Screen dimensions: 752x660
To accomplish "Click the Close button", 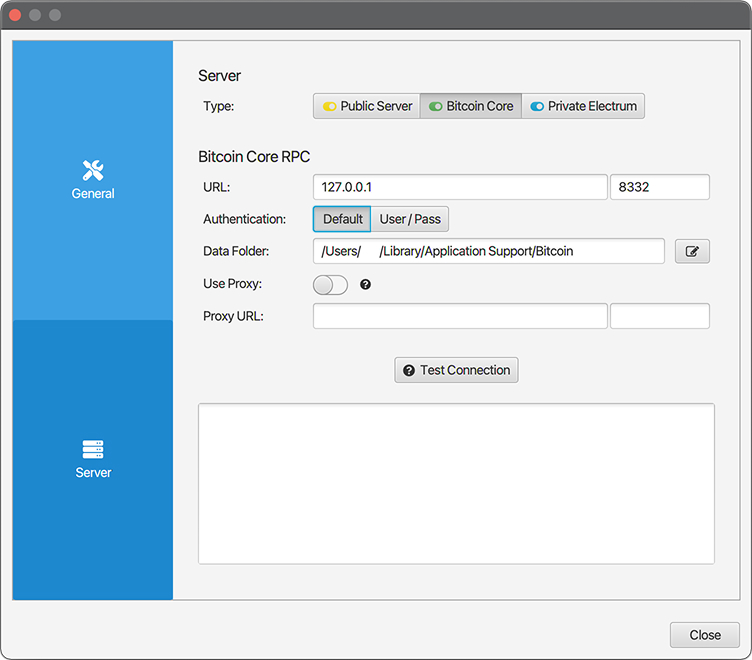I will tap(705, 635).
